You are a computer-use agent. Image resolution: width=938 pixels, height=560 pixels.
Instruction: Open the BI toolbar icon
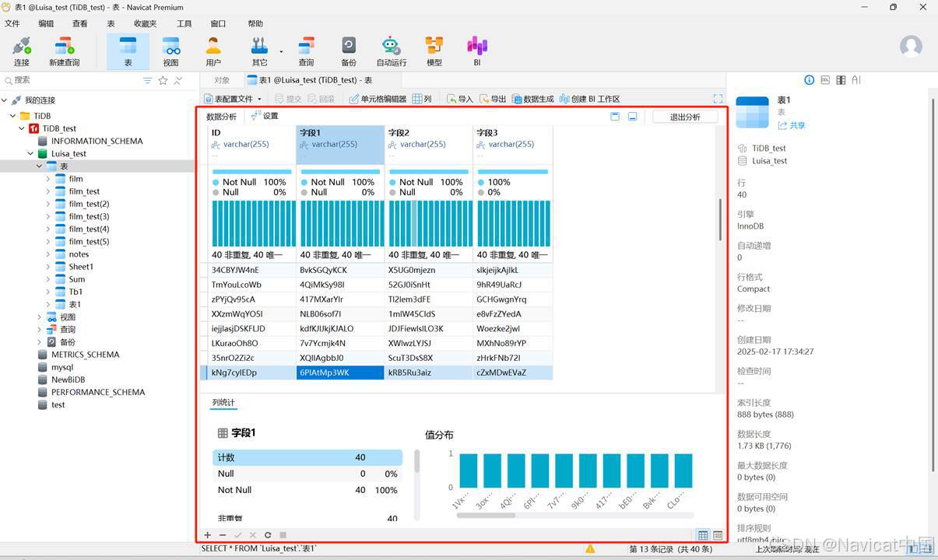[477, 51]
